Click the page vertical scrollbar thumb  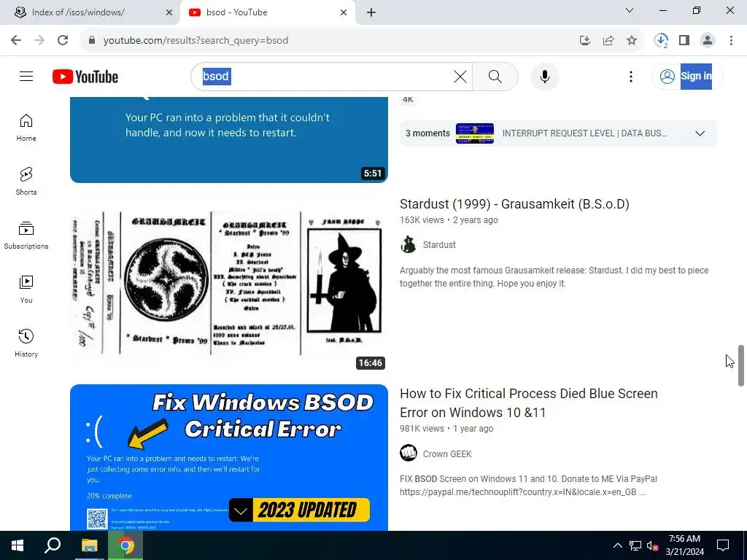(x=741, y=365)
